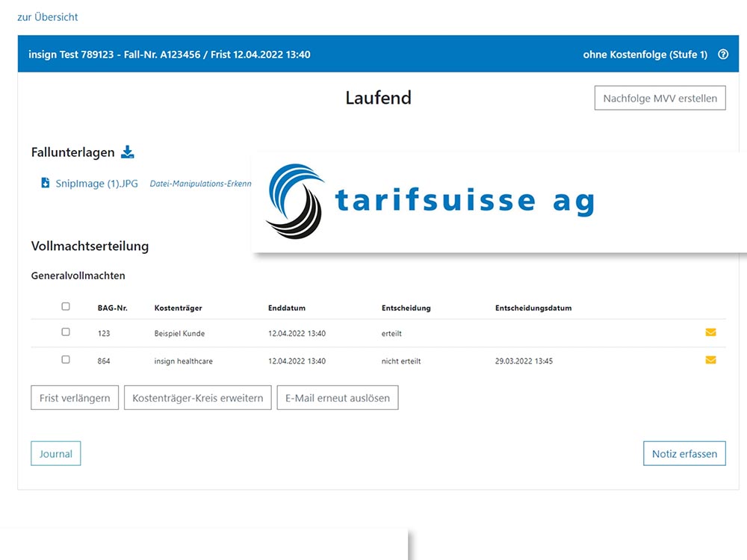Image resolution: width=747 pixels, height=560 pixels.
Task: Click the insign healthcare cell
Action: pos(184,361)
